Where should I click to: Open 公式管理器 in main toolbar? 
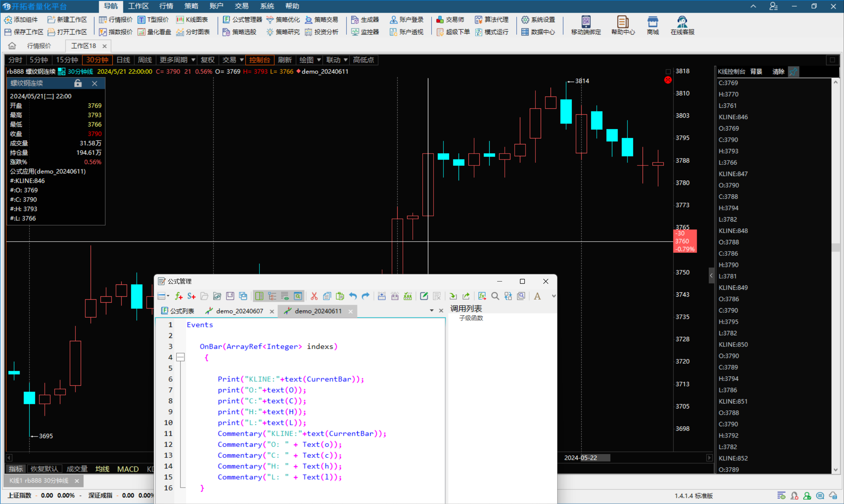click(x=243, y=20)
